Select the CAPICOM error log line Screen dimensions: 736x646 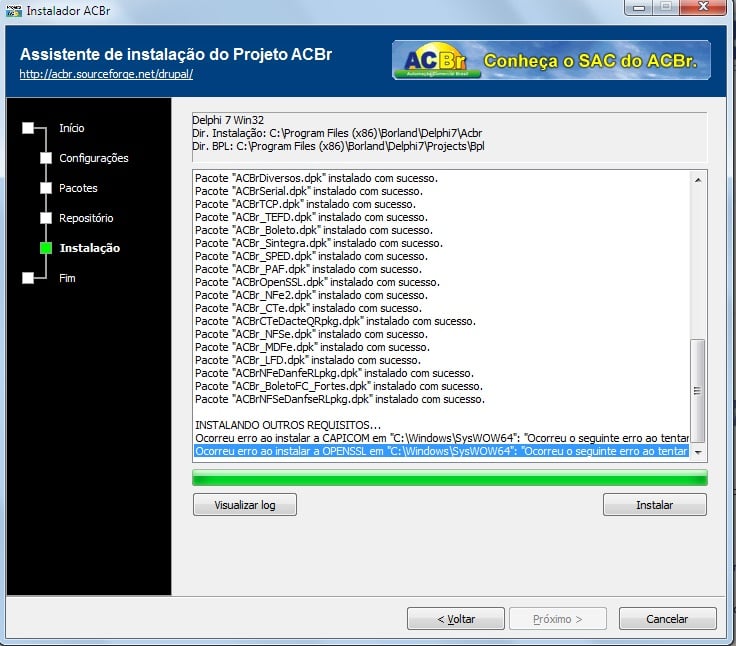[x=441, y=438]
